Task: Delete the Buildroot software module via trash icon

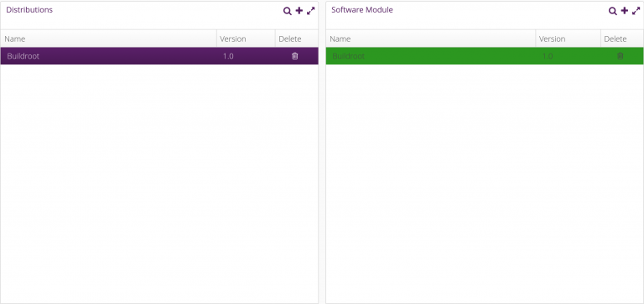Action: tap(621, 56)
